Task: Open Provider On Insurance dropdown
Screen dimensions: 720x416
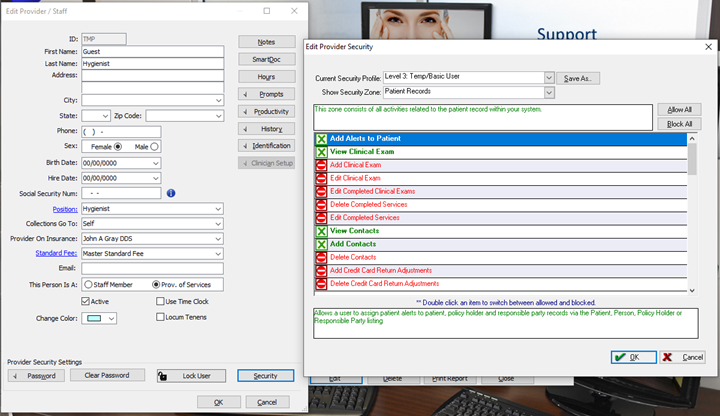Action: click(x=219, y=239)
